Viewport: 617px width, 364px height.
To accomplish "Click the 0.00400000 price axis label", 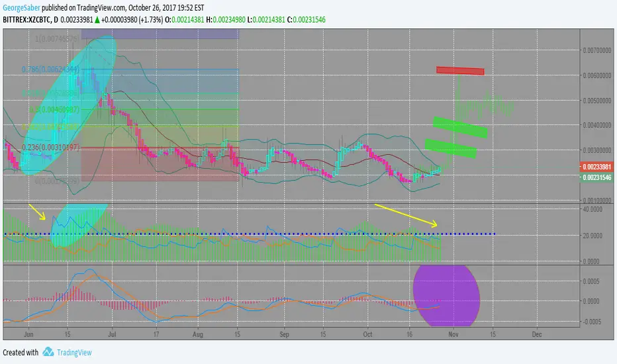I will point(597,125).
